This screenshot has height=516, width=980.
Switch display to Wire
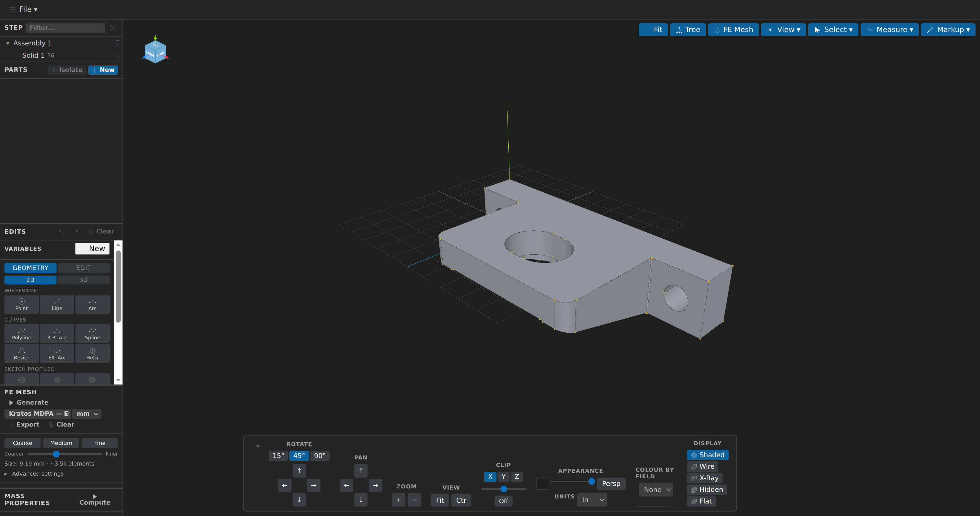click(x=703, y=466)
